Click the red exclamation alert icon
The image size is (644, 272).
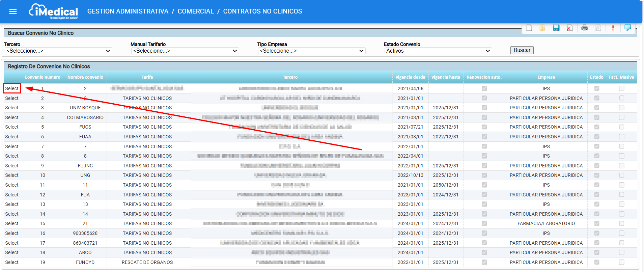point(613,28)
